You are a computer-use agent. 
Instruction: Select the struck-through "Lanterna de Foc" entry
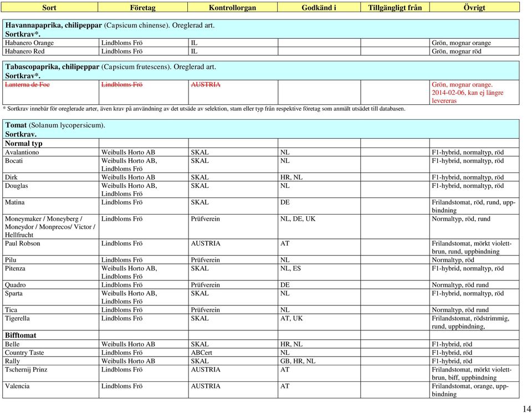(27, 84)
